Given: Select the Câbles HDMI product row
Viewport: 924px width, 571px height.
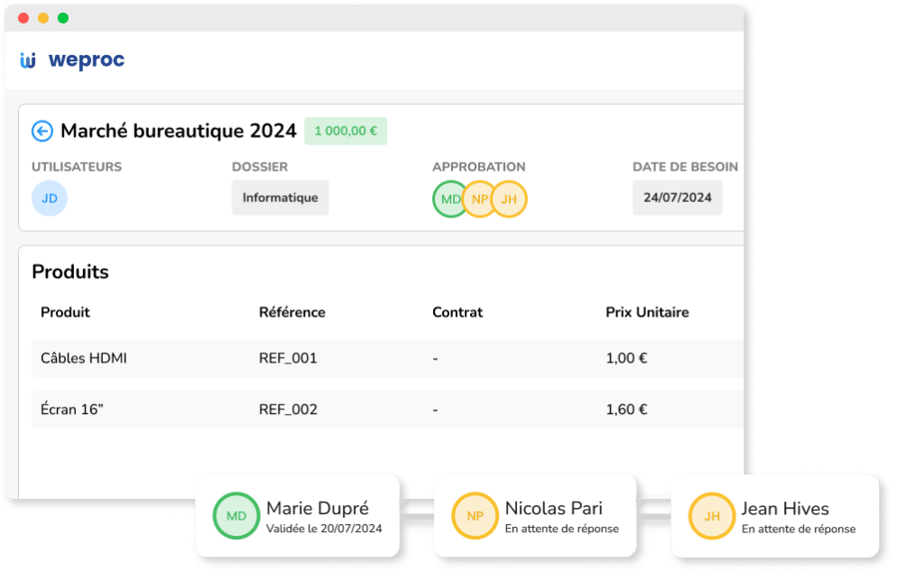Looking at the screenshot, I should tap(84, 358).
